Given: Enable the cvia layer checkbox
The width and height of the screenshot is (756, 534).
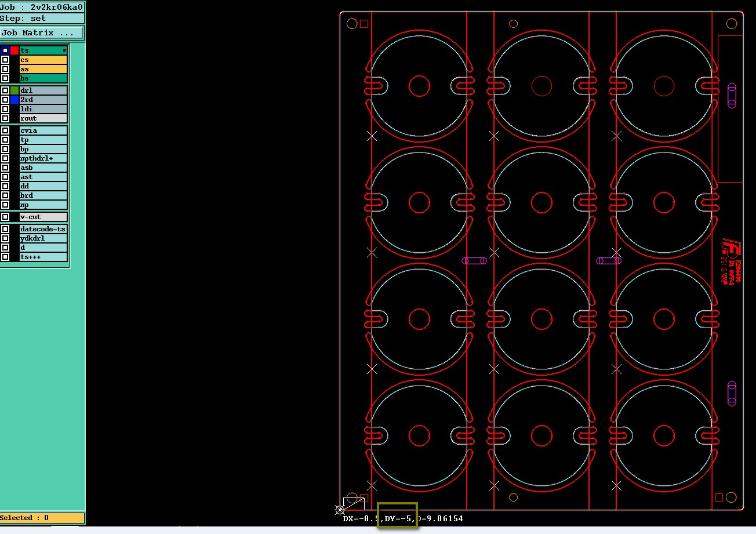Looking at the screenshot, I should (5, 130).
